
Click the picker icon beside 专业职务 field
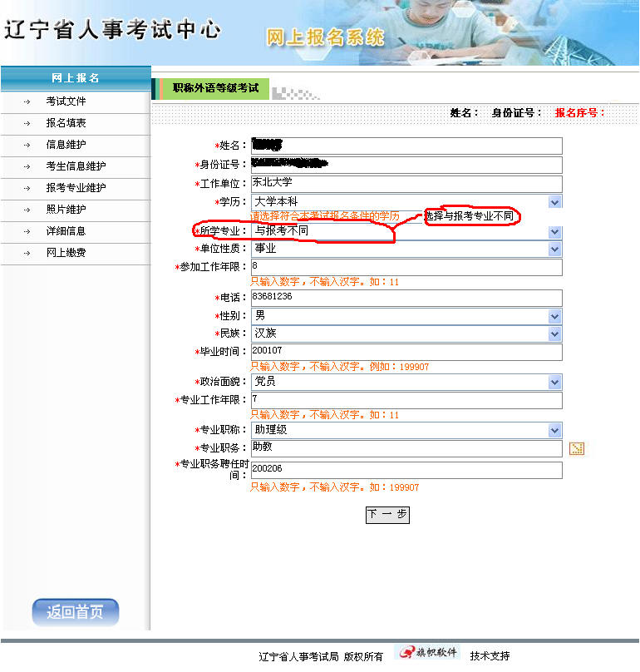pos(577,449)
